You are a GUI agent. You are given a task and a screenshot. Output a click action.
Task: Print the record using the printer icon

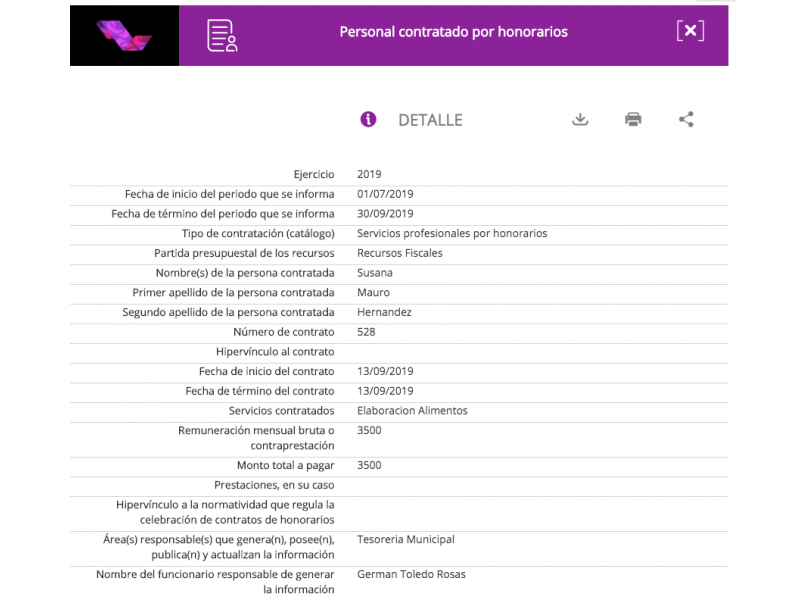coord(633,119)
